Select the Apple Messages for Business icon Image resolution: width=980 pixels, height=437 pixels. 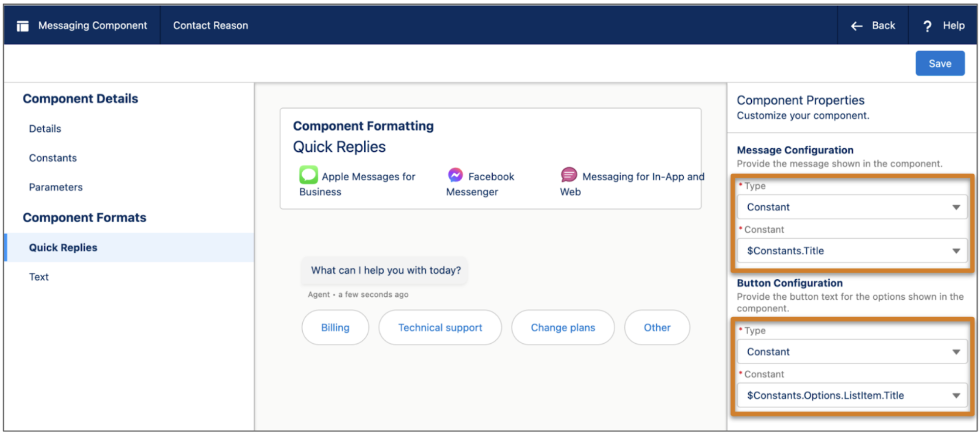click(308, 175)
